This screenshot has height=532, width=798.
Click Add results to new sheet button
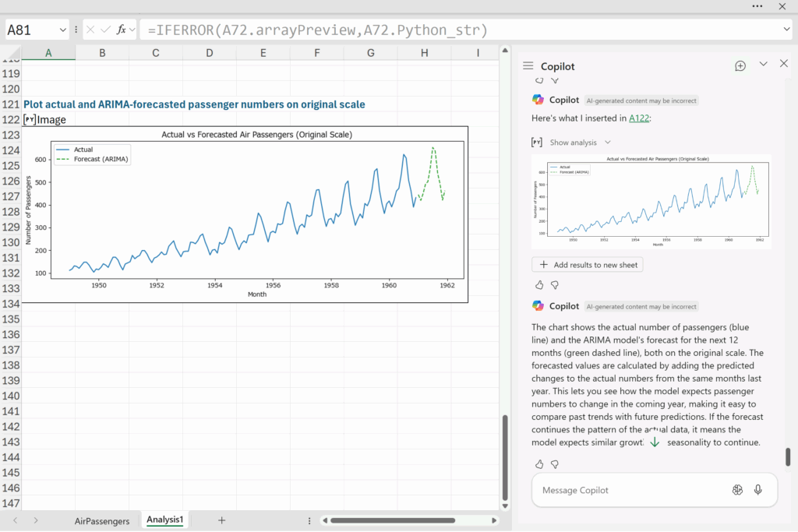[x=588, y=265]
